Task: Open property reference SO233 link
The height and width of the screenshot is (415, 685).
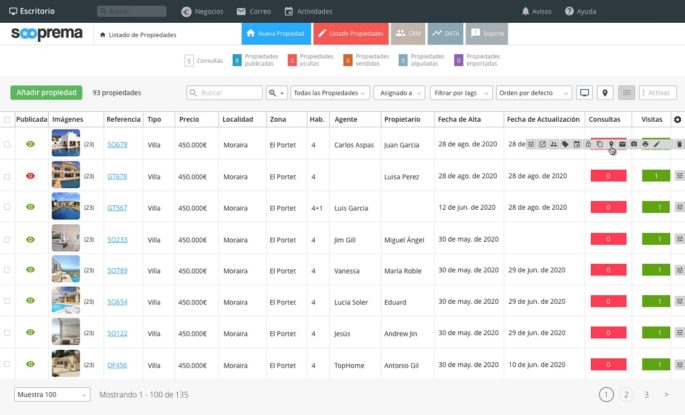Action: click(x=117, y=240)
